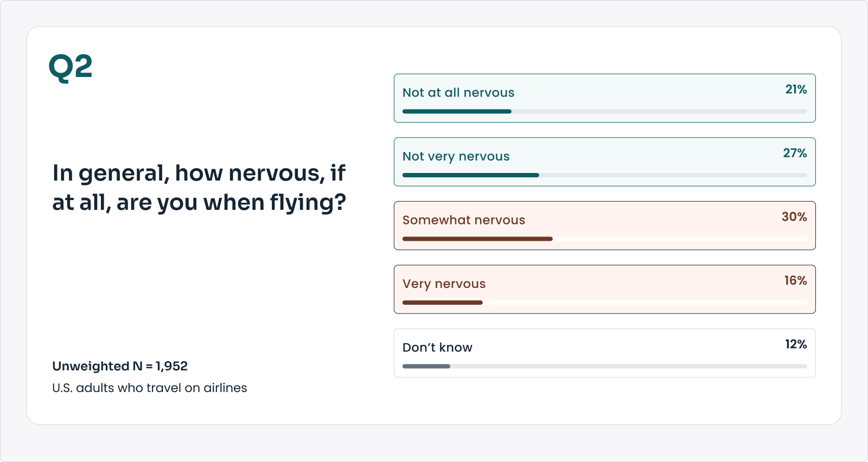Viewport: 868px width, 462px height.
Task: Click the survey question headline text
Action: [x=199, y=188]
